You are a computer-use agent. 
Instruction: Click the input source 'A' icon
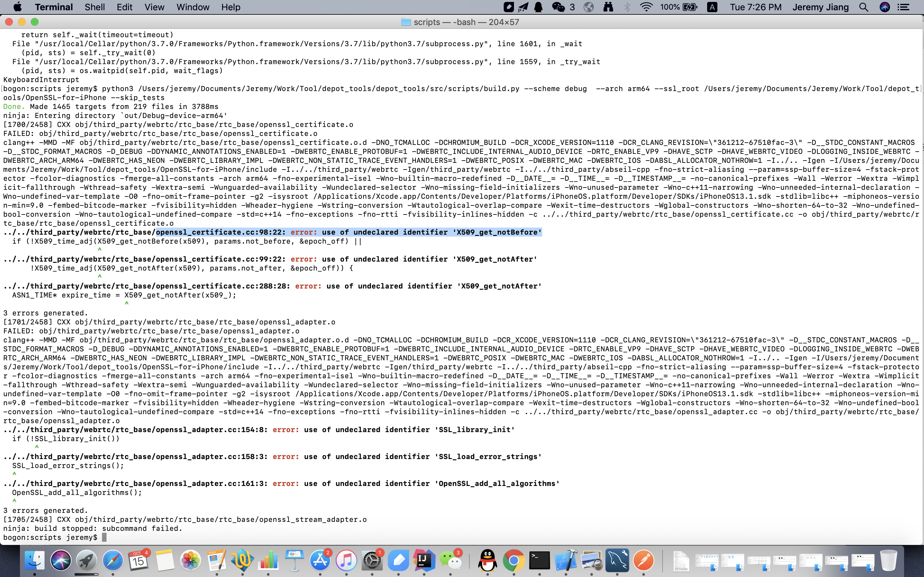(x=712, y=7)
